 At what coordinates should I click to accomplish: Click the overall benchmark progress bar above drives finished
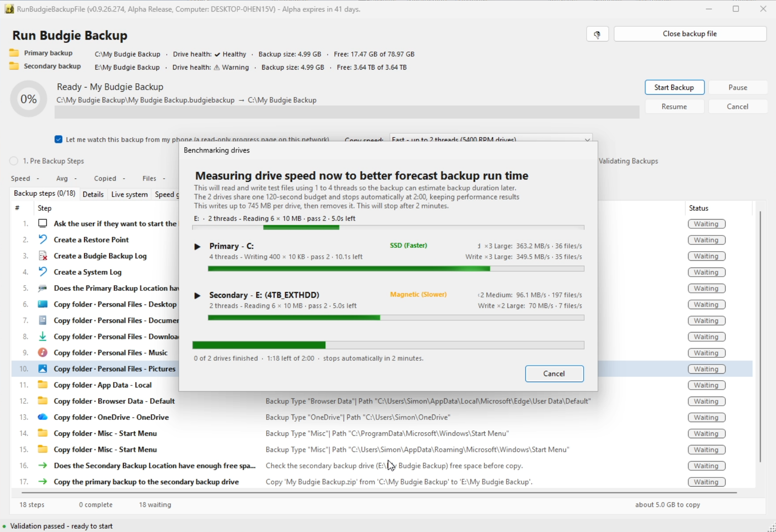coord(388,345)
